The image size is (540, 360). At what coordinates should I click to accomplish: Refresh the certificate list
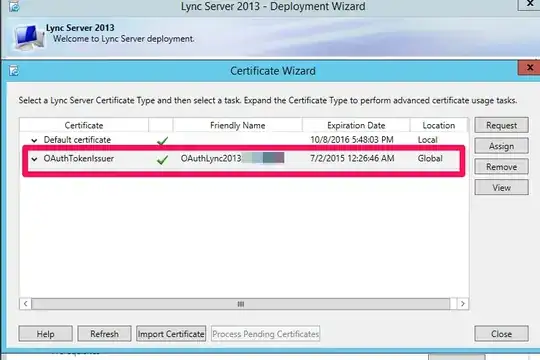point(104,333)
